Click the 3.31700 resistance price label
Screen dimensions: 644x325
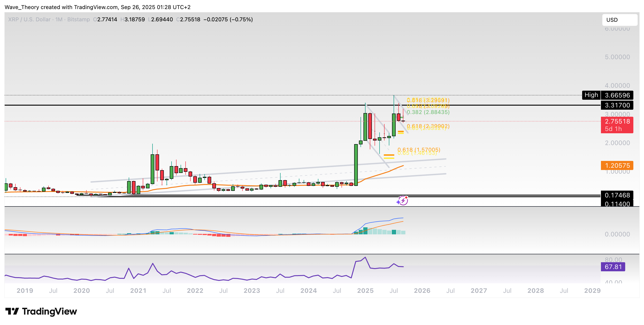(x=617, y=105)
